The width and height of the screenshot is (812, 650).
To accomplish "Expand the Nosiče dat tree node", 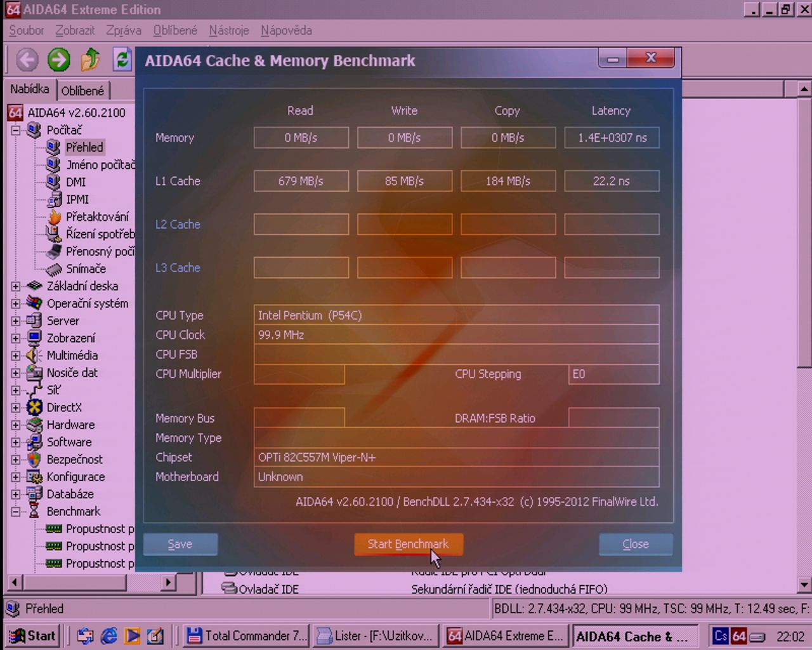I will [x=16, y=373].
